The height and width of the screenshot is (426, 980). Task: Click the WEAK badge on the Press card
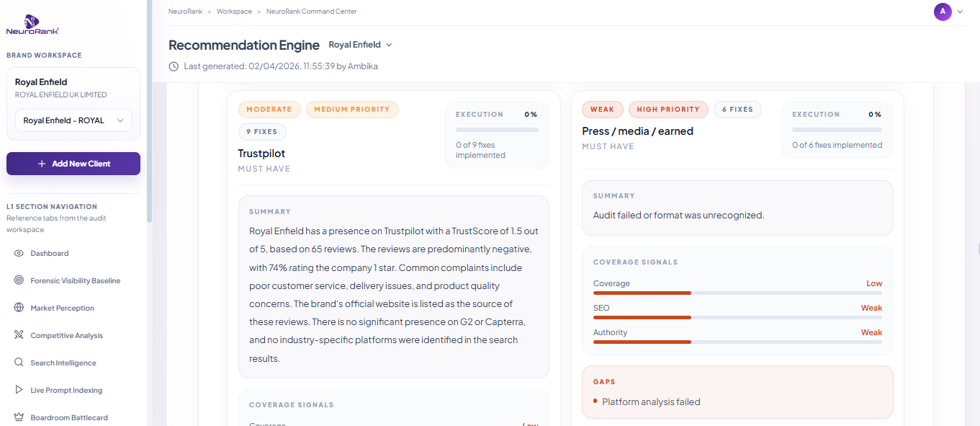pos(602,110)
